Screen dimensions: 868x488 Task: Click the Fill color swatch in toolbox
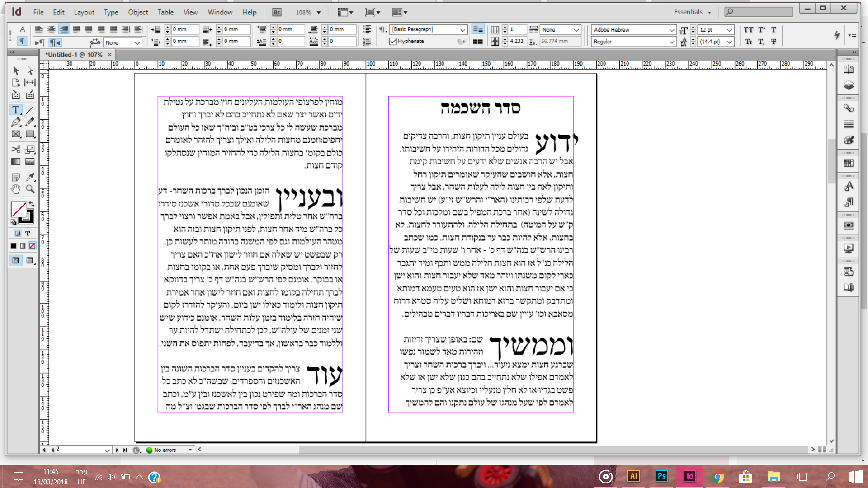[19, 209]
